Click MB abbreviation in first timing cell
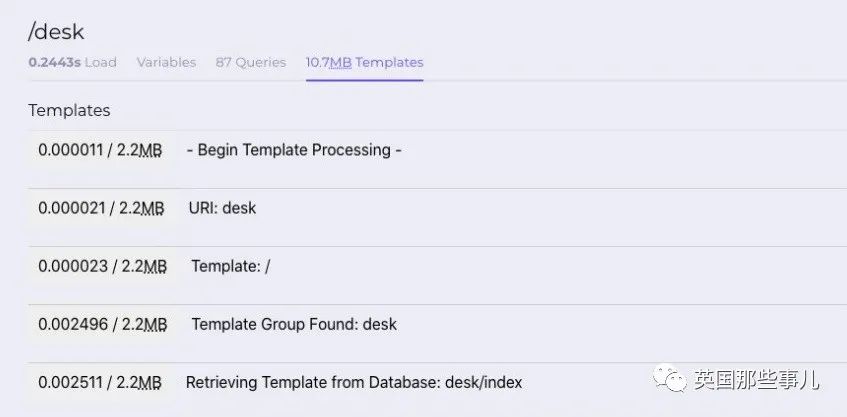 (150, 150)
